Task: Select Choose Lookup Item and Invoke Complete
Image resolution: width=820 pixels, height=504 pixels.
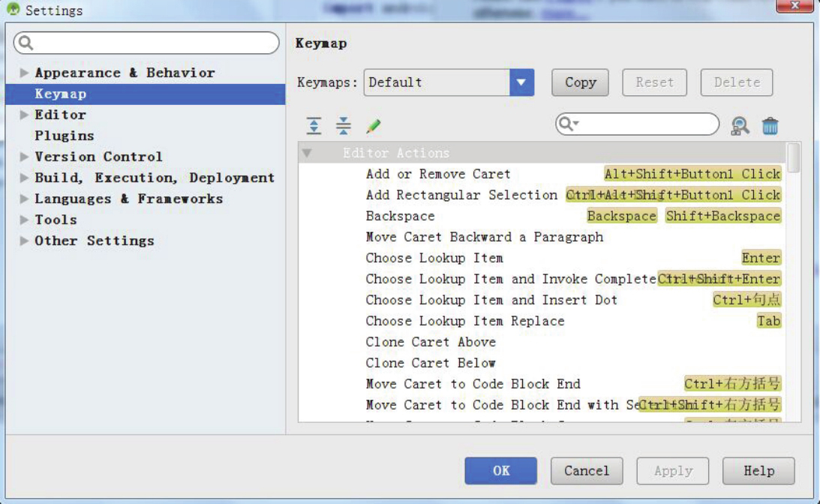Action: 542,279
